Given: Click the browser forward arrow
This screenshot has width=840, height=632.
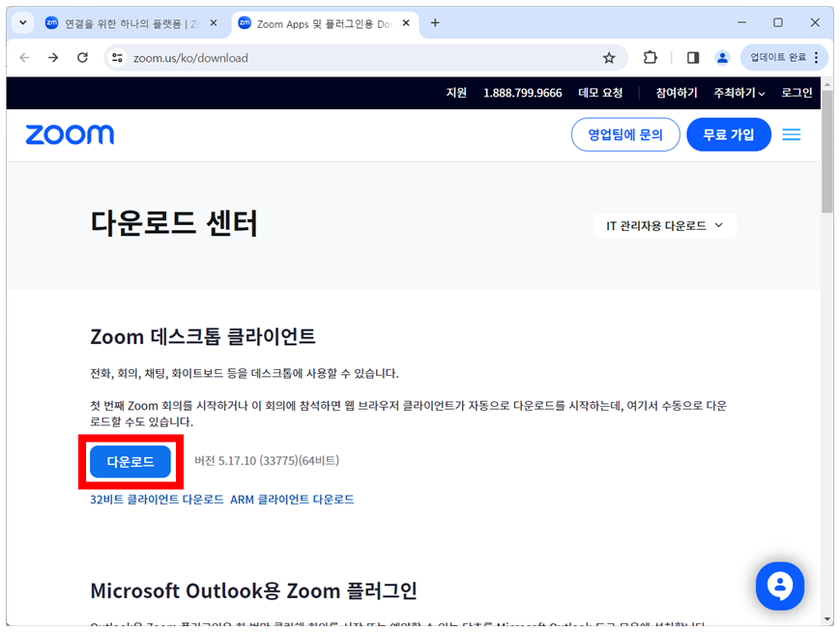Looking at the screenshot, I should (53, 57).
